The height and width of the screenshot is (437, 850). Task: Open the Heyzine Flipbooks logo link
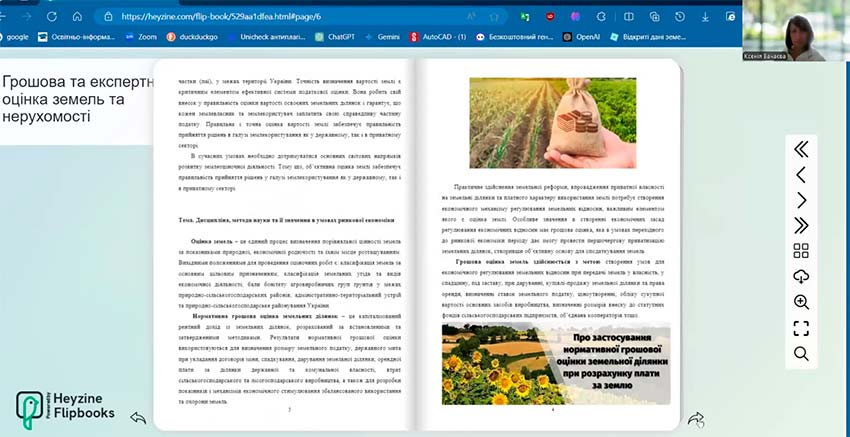pos(65,407)
